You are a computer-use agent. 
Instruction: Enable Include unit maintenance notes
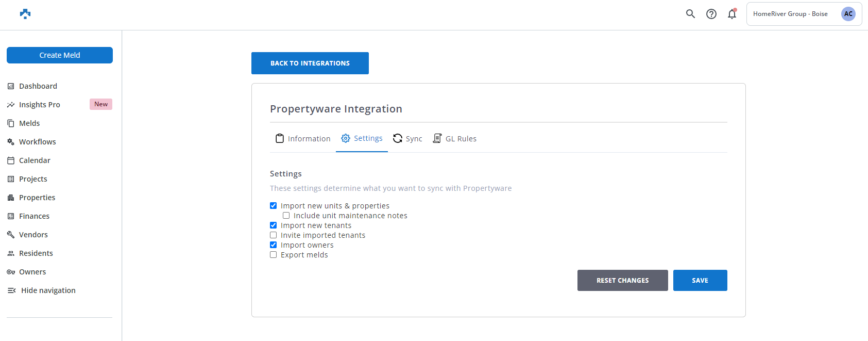coord(286,216)
